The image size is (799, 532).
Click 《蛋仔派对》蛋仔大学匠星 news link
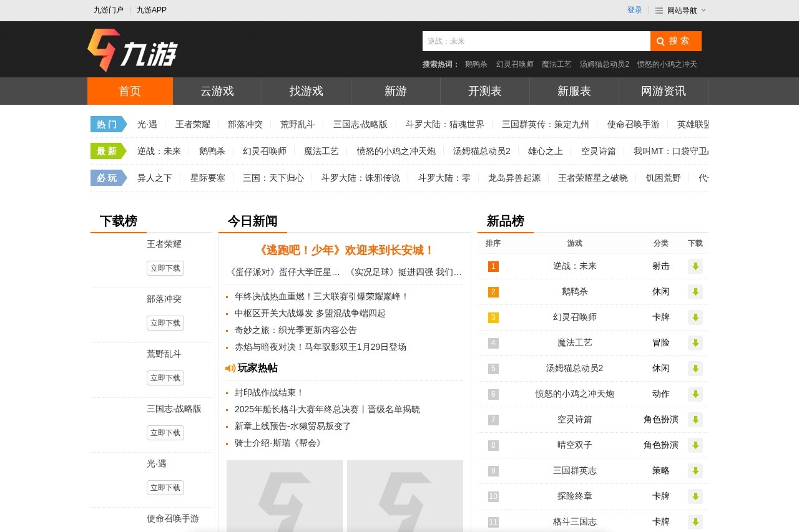point(284,272)
